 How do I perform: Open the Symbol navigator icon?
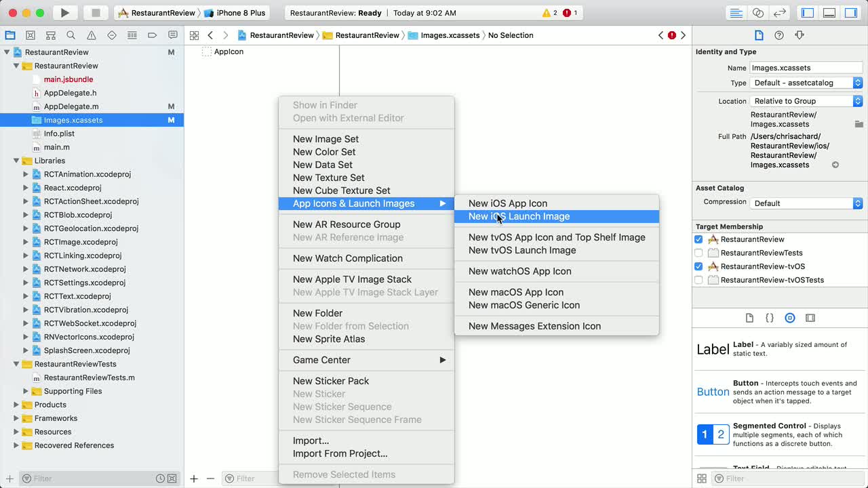point(51,35)
